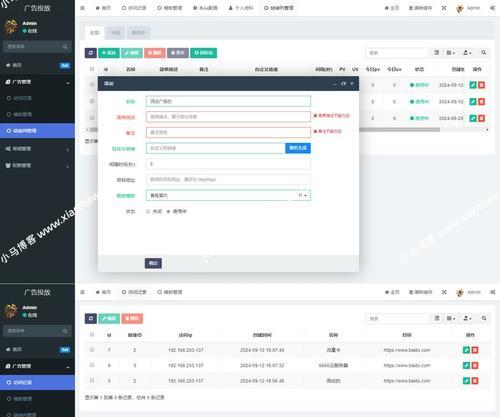Select the 关闭 status radio button in dialog

coord(148,211)
